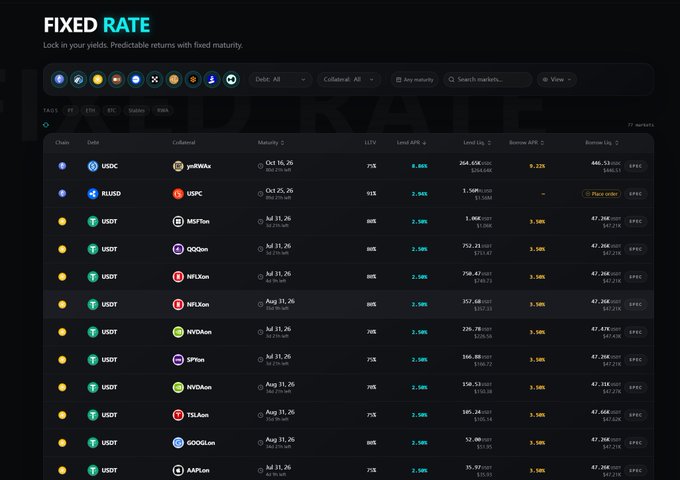The height and width of the screenshot is (480, 680).
Task: Sort by the Maturity column header
Action: pyautogui.click(x=271, y=143)
